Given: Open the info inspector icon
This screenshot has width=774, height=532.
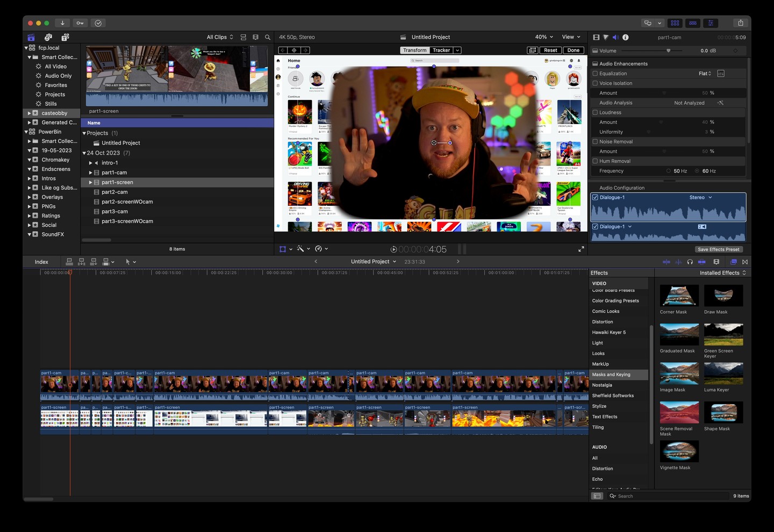Looking at the screenshot, I should click(x=625, y=38).
